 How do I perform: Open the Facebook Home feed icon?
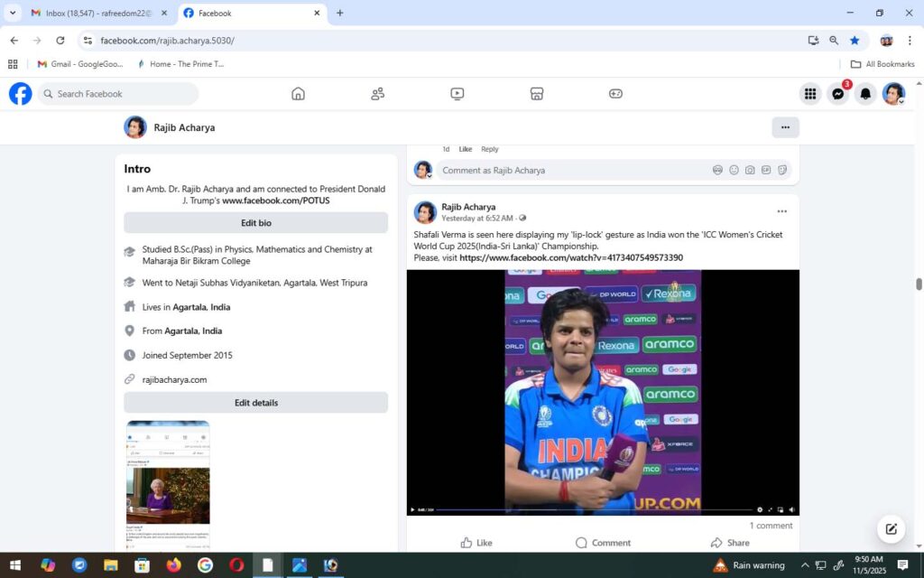click(x=298, y=94)
